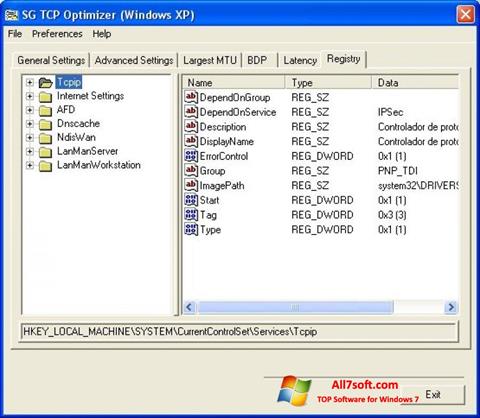This screenshot has height=418, width=480.
Task: Select the DisplayName value name
Action: pyautogui.click(x=227, y=142)
